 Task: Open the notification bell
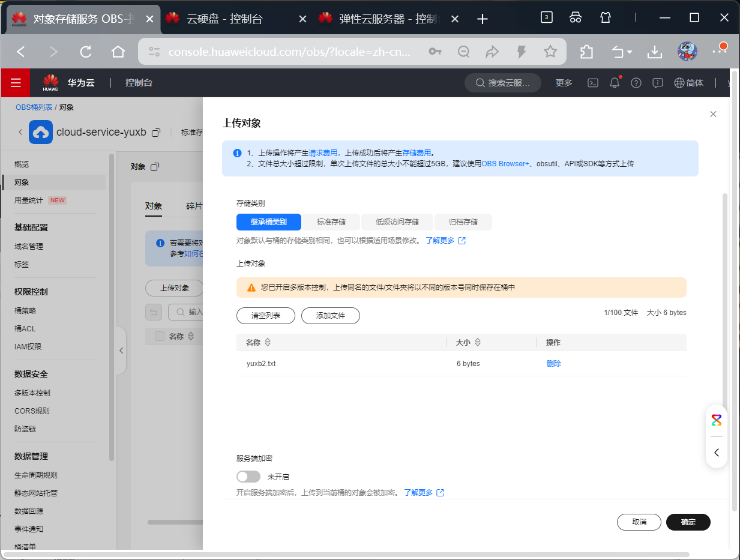(614, 83)
